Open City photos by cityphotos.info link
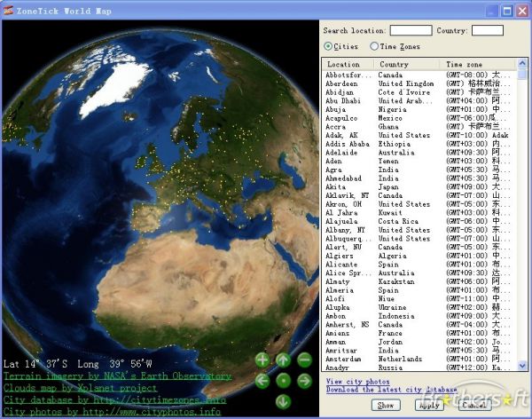Screen dimensions: 532x419 (112, 412)
